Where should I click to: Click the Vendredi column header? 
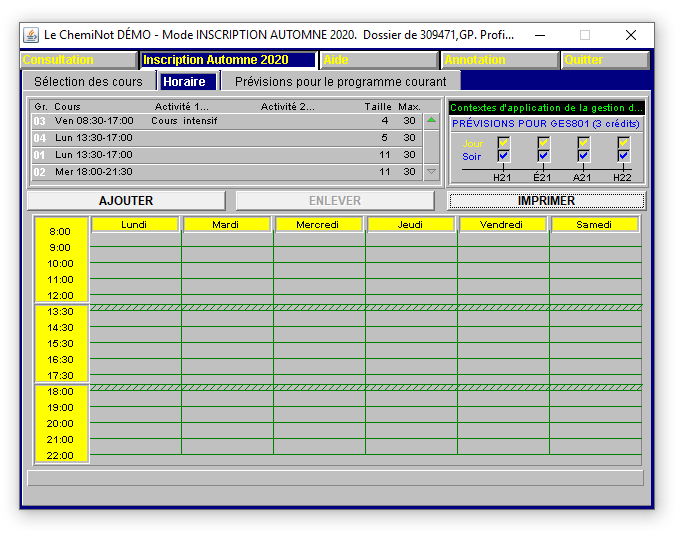502,224
